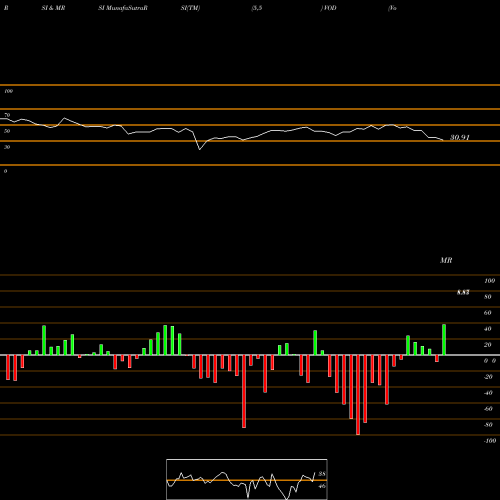
Task: Click the ') VOD' ticker text in the header
Action: [x=328, y=8]
